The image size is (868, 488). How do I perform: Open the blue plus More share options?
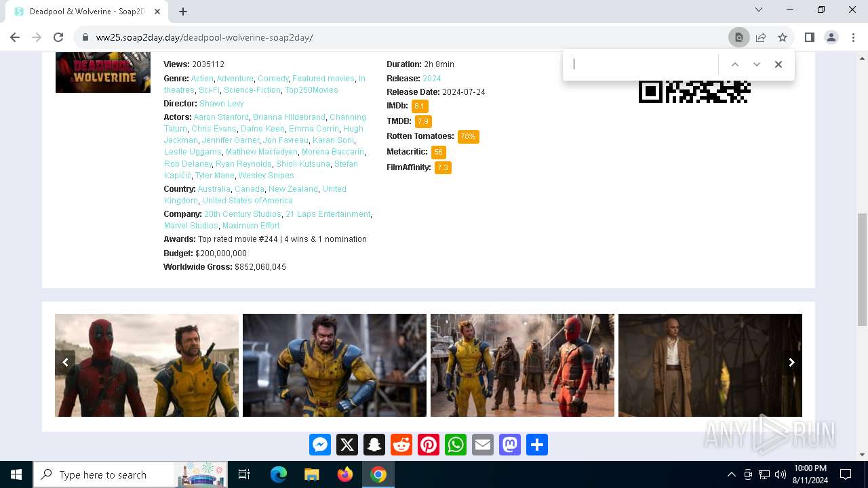[x=537, y=445]
